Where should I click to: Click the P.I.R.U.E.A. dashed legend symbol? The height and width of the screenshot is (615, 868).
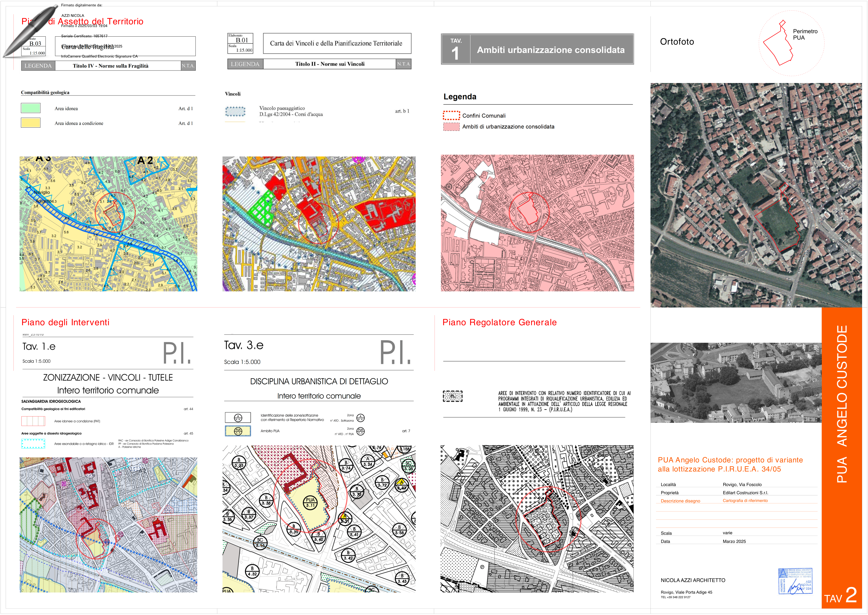(453, 396)
